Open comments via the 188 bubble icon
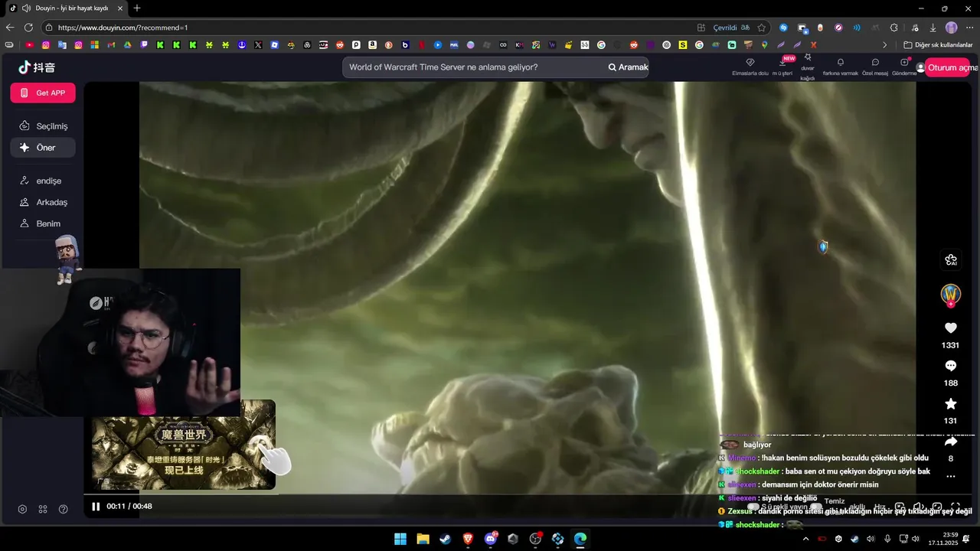980x551 pixels. pos(950,366)
